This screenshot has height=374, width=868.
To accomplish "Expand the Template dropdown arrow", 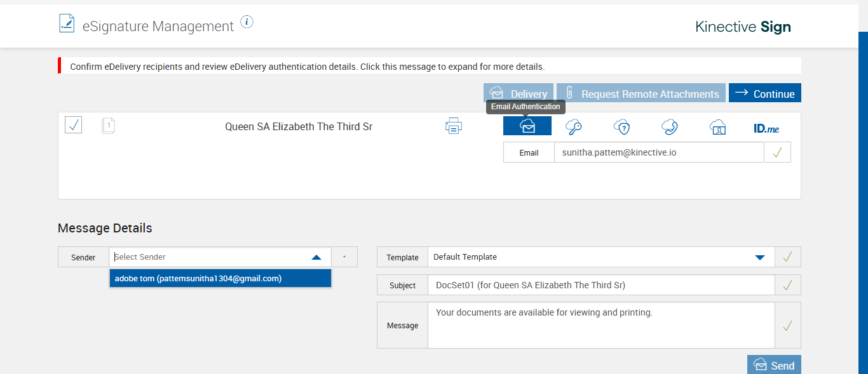I will pos(759,257).
